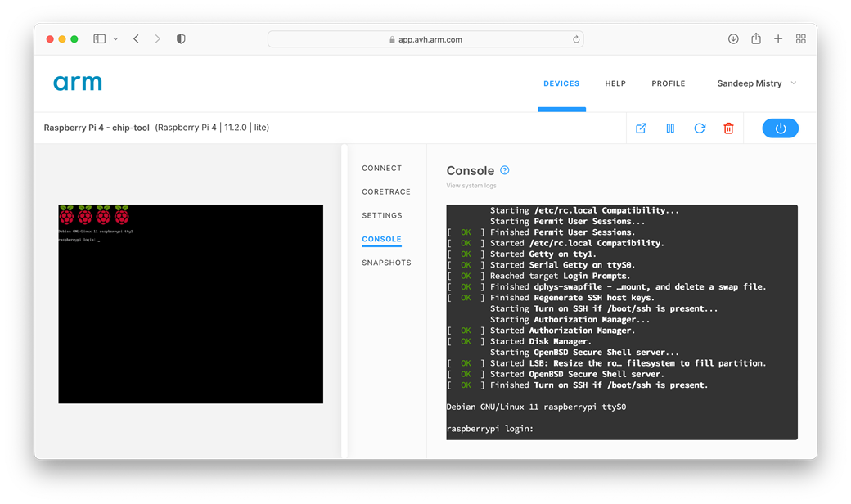Click the Safari share icon
Image resolution: width=851 pixels, height=504 pixels.
(x=756, y=38)
